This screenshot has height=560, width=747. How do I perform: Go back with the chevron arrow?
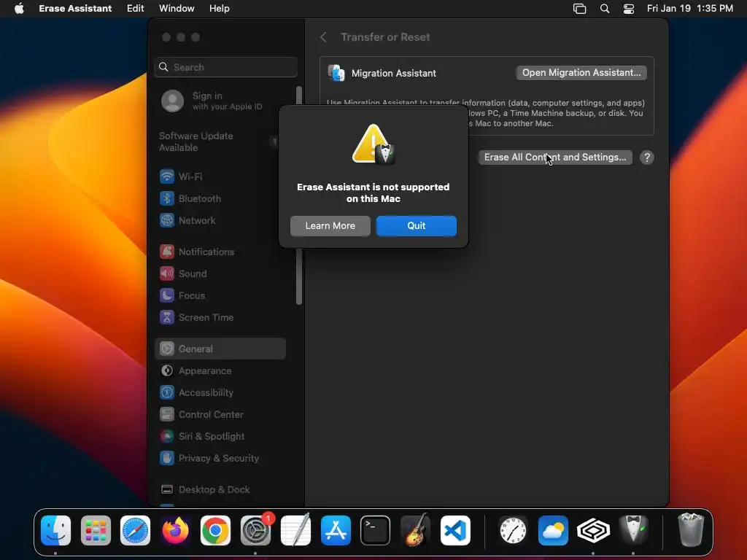click(323, 37)
